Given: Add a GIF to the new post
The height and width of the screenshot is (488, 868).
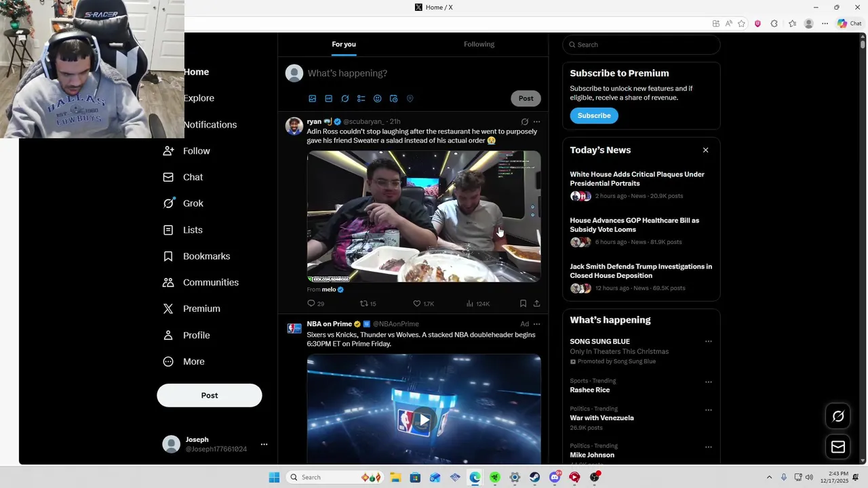Looking at the screenshot, I should tap(329, 98).
